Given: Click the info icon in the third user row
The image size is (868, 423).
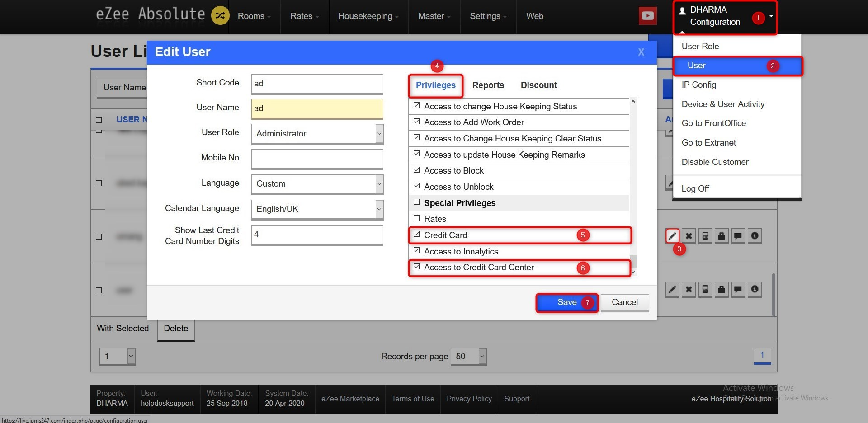Looking at the screenshot, I should (x=755, y=236).
